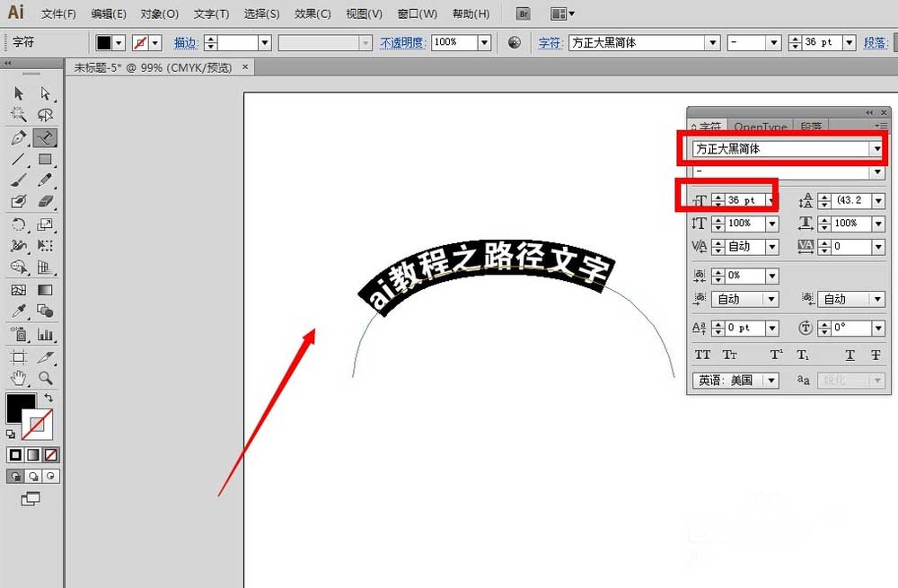
Task: Select the Column Graph tool
Action: (45, 334)
